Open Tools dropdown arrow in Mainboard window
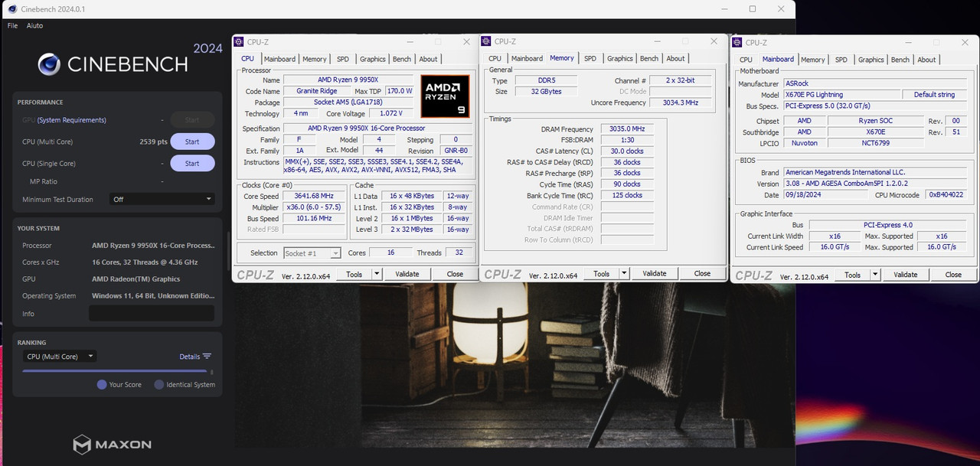This screenshot has width=980, height=466. [875, 275]
